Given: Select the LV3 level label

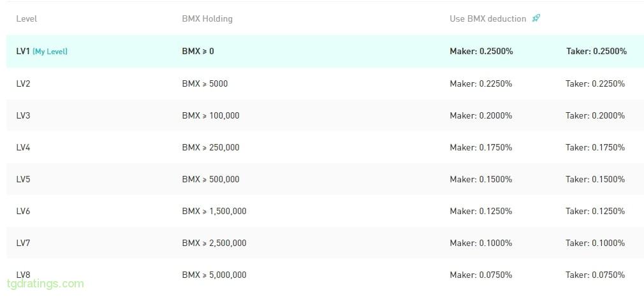Looking at the screenshot, I should click(x=23, y=115).
